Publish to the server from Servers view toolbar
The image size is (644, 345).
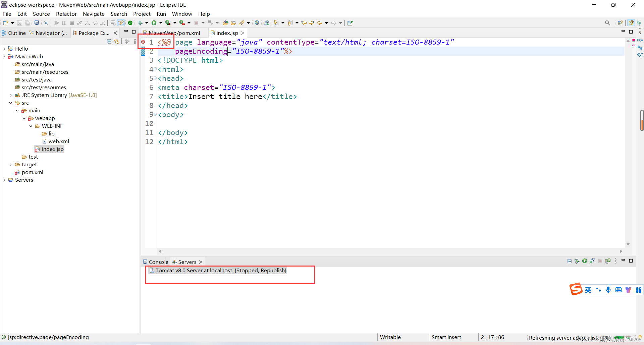[608, 261]
